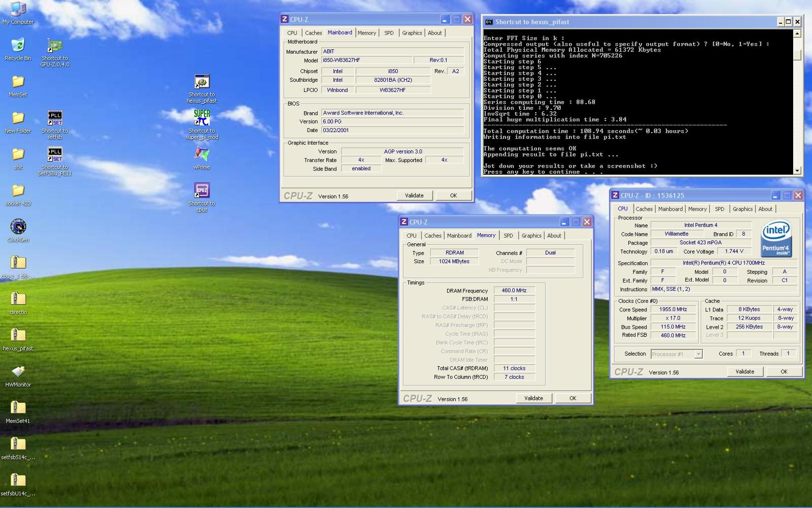Click the Core Voltage 1.744 V value
812x508 pixels.
[x=734, y=251]
